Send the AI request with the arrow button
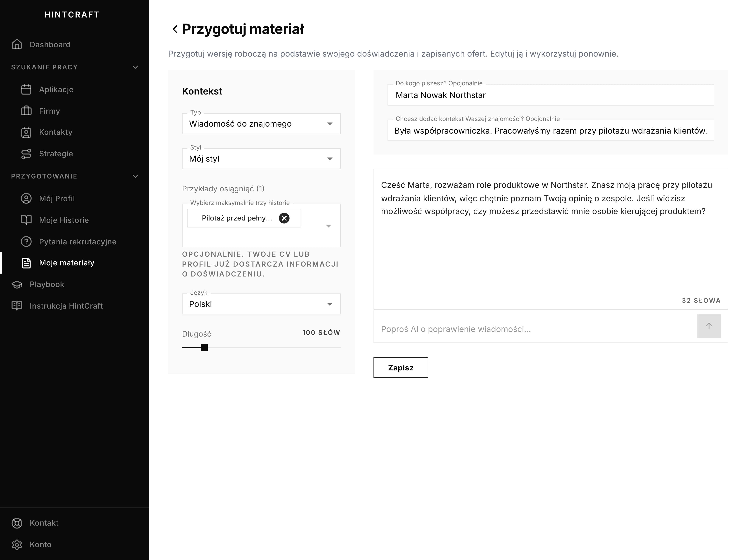The width and height of the screenshot is (747, 560). 709,326
